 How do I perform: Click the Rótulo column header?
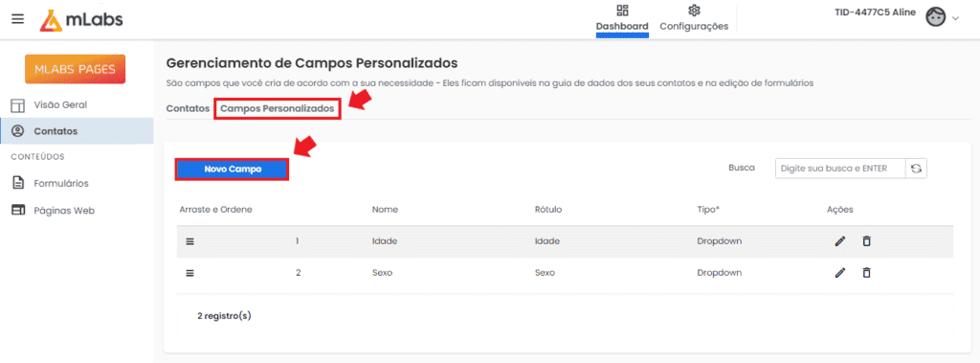click(x=548, y=209)
